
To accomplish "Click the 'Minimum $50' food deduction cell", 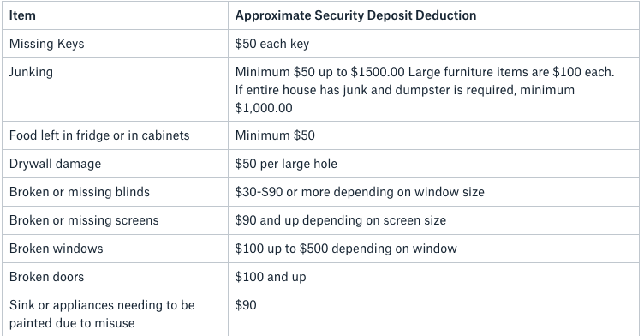I will (x=275, y=135).
